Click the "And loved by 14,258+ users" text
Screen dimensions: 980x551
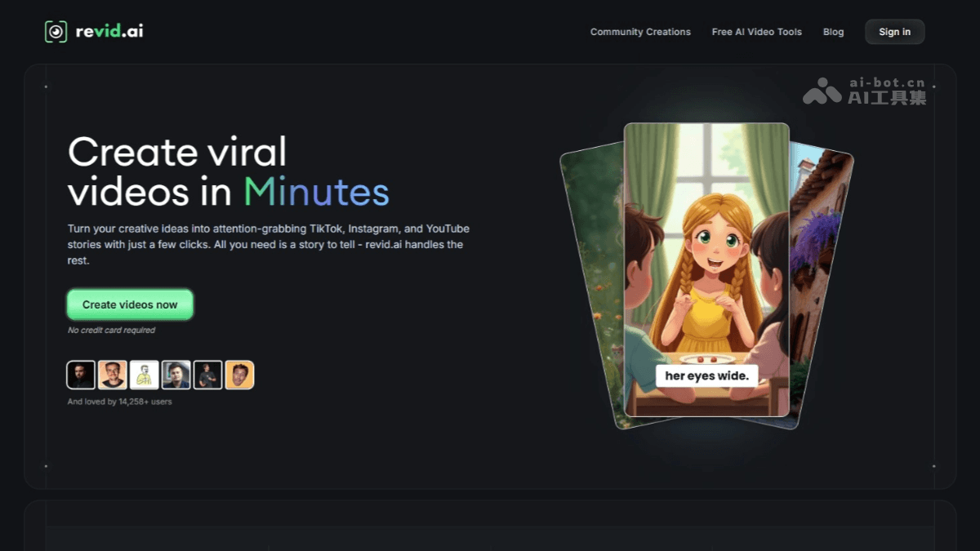[x=119, y=402]
